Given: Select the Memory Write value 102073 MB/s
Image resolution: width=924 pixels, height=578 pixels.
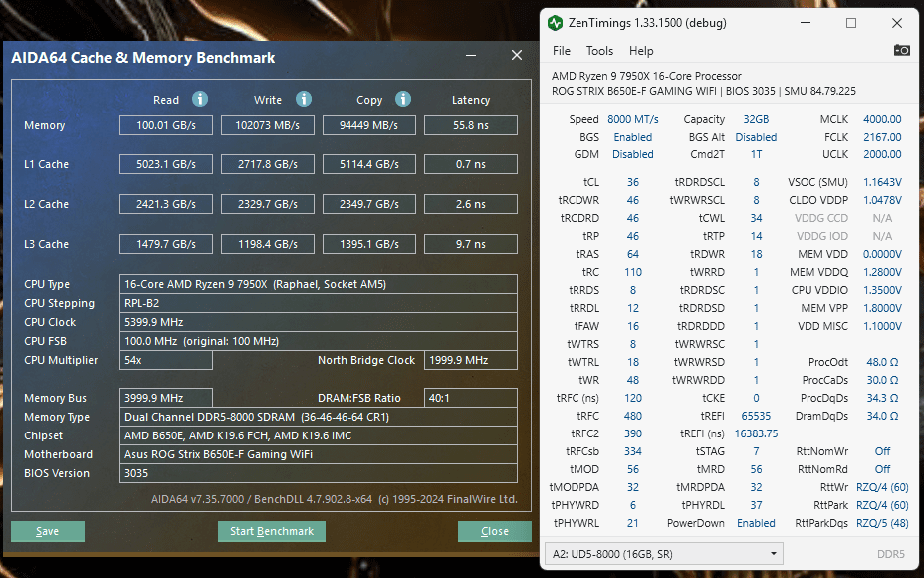Looking at the screenshot, I should click(268, 125).
